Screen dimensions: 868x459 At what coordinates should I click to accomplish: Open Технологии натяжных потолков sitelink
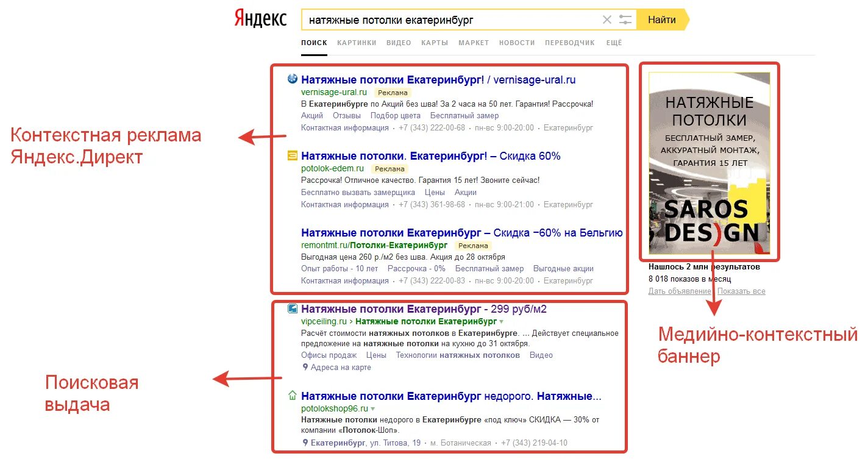point(458,355)
